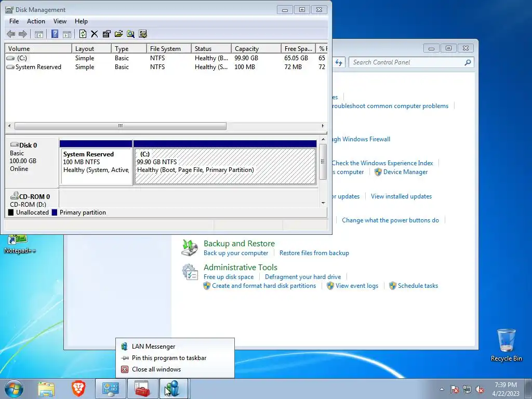
Task: Click the Refresh toolbar icon
Action: point(83,34)
